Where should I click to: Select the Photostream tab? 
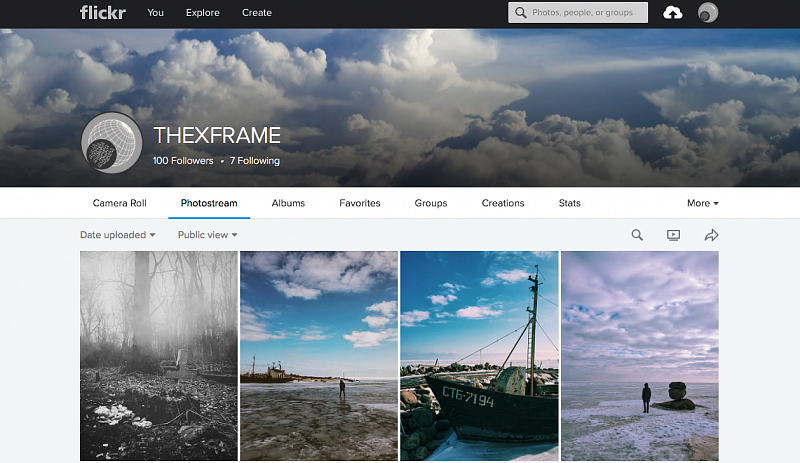click(x=209, y=203)
